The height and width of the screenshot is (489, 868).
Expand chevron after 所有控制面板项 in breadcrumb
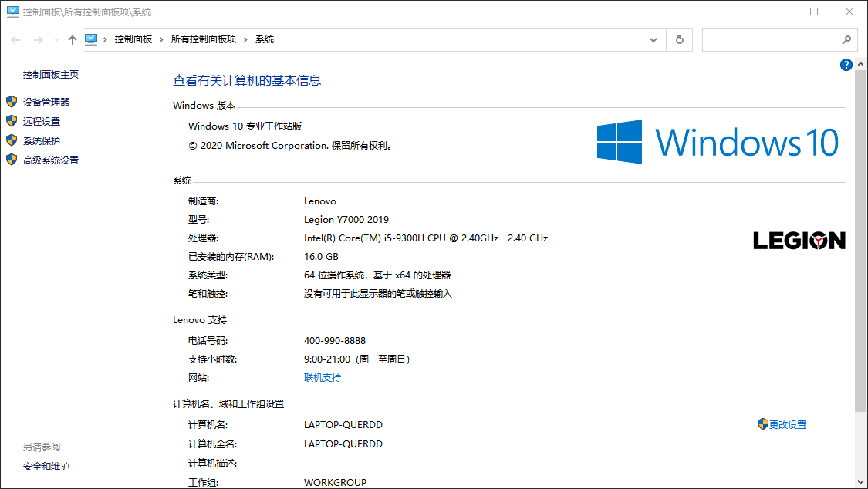click(x=245, y=39)
